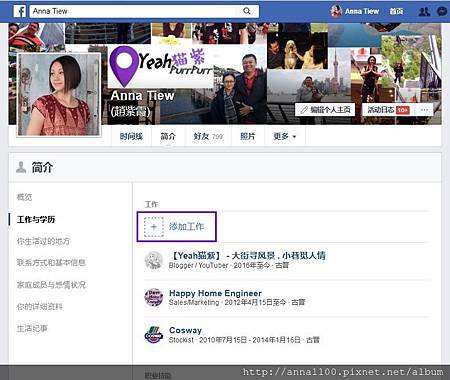Open messages chat icon
This screenshot has height=380, width=450.
pos(442,12)
